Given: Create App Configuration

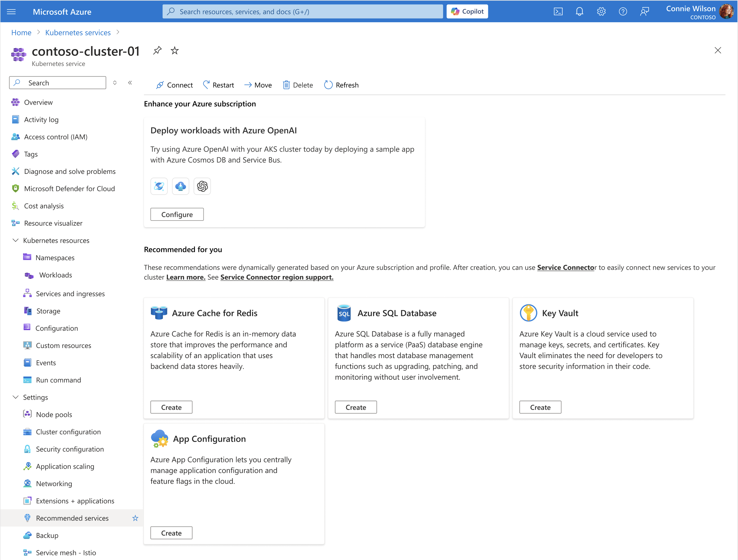Looking at the screenshot, I should coord(171,533).
